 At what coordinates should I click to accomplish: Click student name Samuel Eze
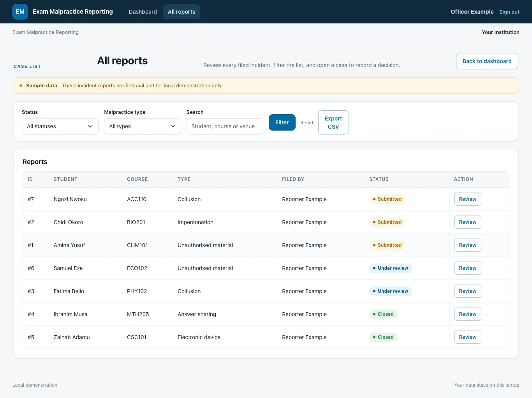tap(68, 268)
